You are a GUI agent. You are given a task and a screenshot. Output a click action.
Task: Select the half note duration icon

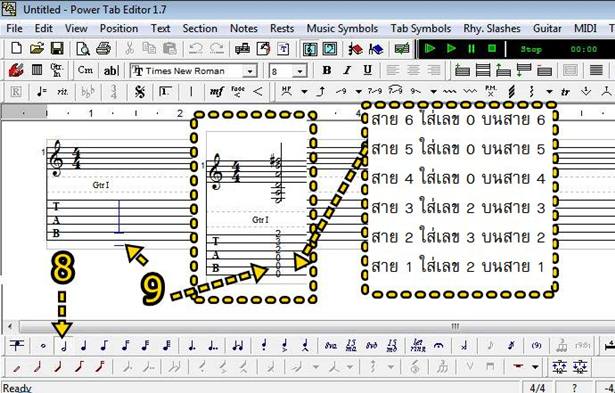pyautogui.click(x=63, y=346)
